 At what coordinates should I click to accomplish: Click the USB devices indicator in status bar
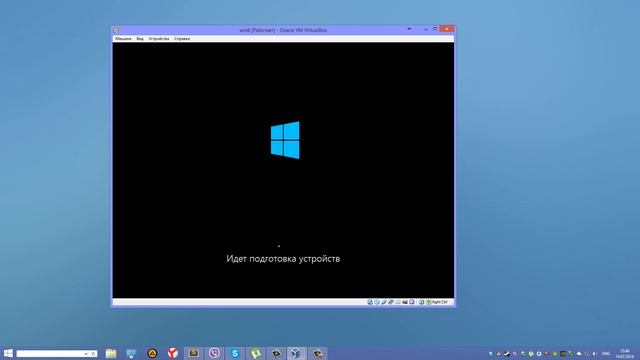(x=384, y=302)
